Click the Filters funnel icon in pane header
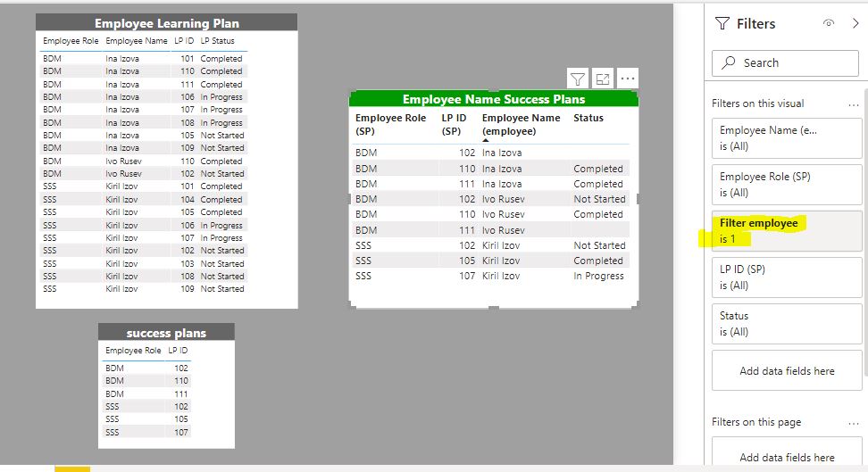 [x=722, y=23]
